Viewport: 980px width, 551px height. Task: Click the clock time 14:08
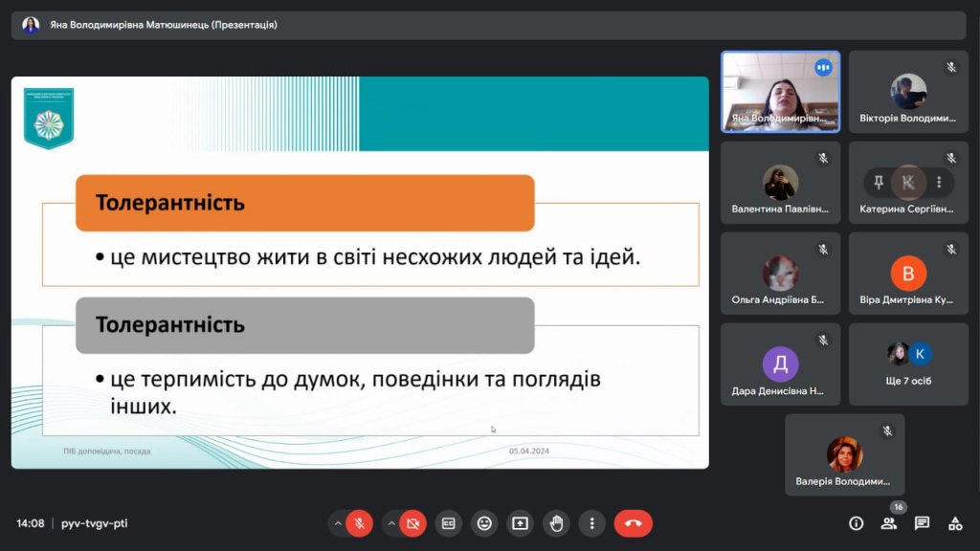coord(31,523)
